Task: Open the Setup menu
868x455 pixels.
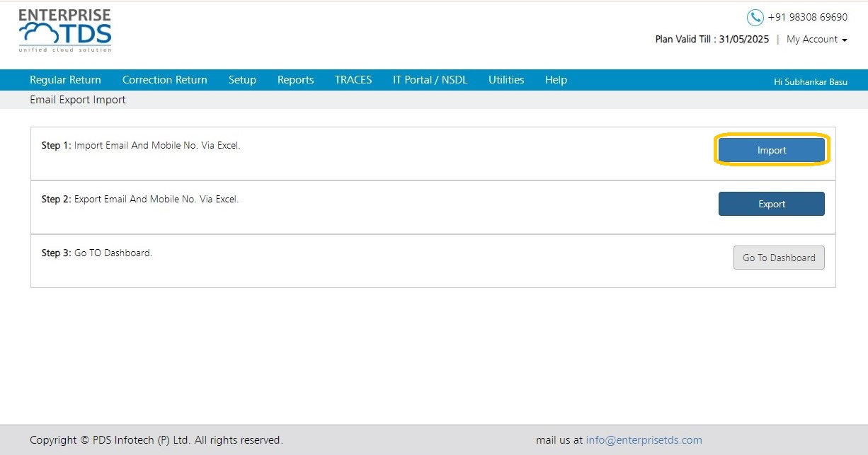Action: (242, 80)
